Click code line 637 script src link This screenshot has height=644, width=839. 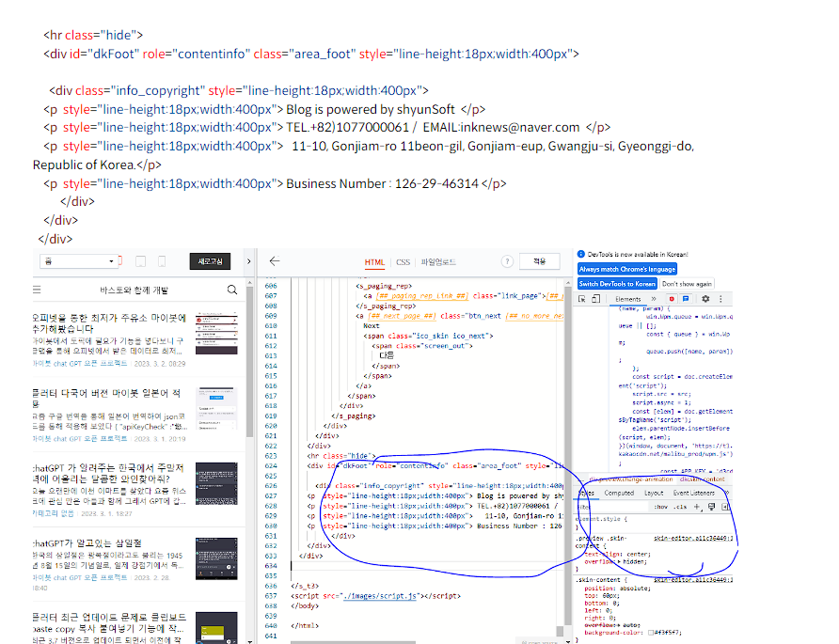pos(379,595)
